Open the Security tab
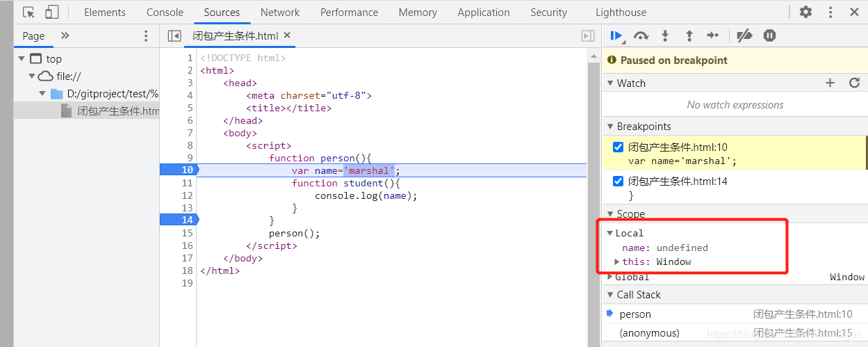 pos(549,12)
